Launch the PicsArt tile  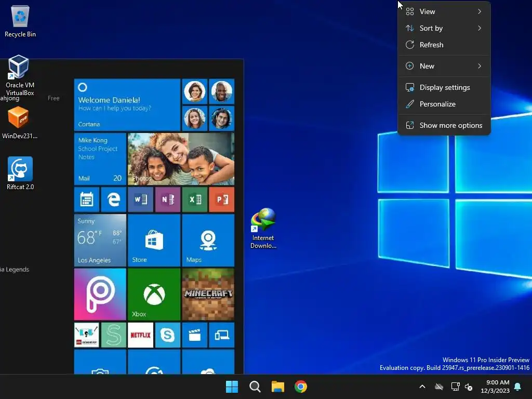[x=100, y=294]
